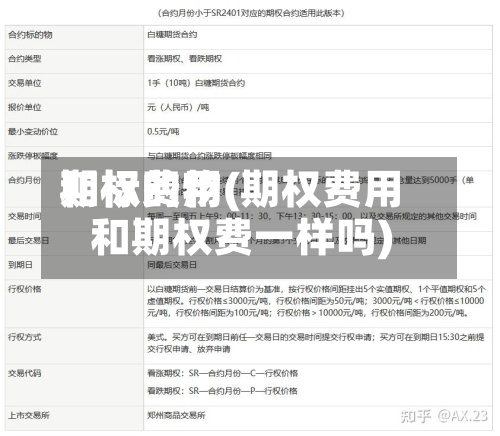Select the 报价单位 row label
The image size is (500, 436).
click(25, 107)
